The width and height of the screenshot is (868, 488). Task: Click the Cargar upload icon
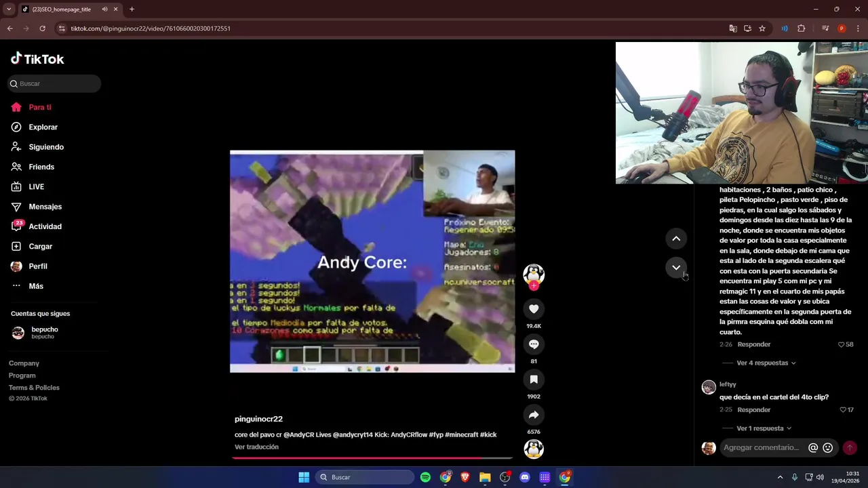tap(16, 246)
